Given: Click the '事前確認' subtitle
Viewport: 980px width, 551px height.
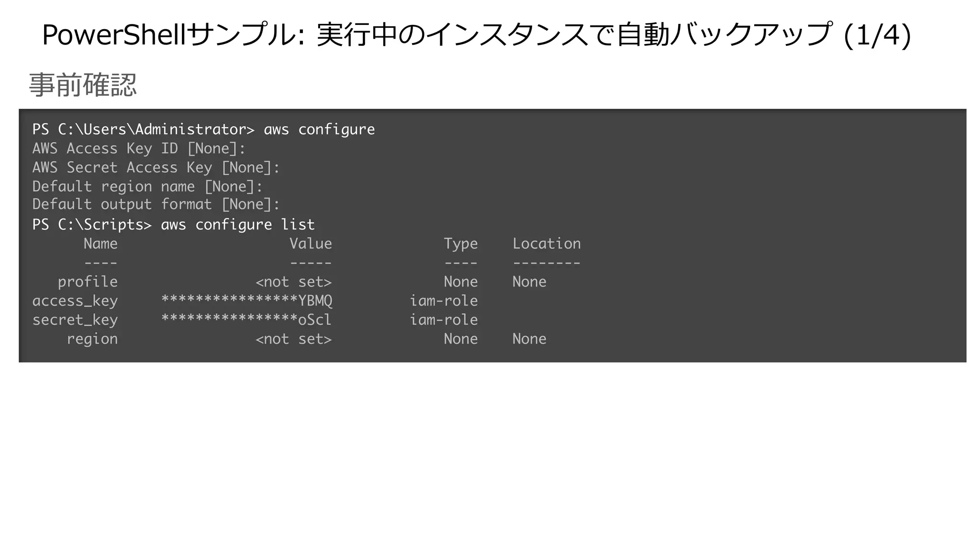Looking at the screenshot, I should pos(83,85).
